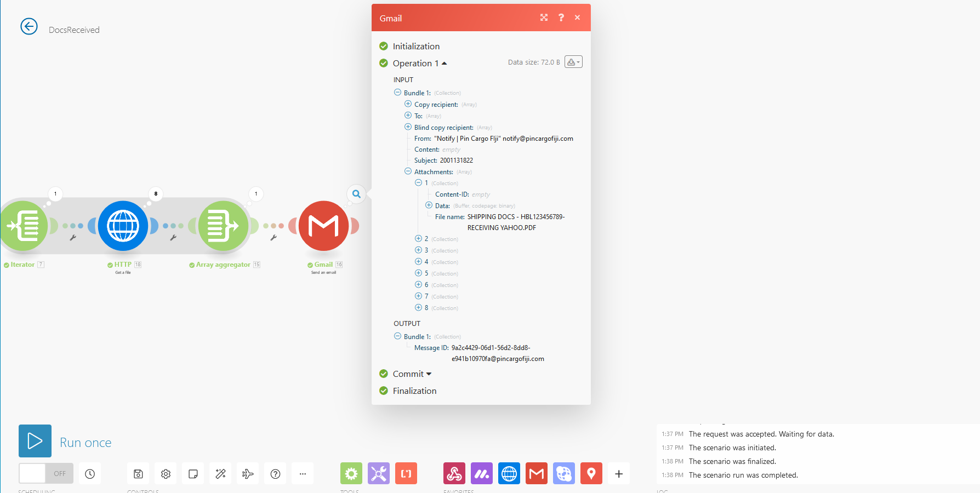Expand the To array
980x493 pixels.
click(x=408, y=115)
